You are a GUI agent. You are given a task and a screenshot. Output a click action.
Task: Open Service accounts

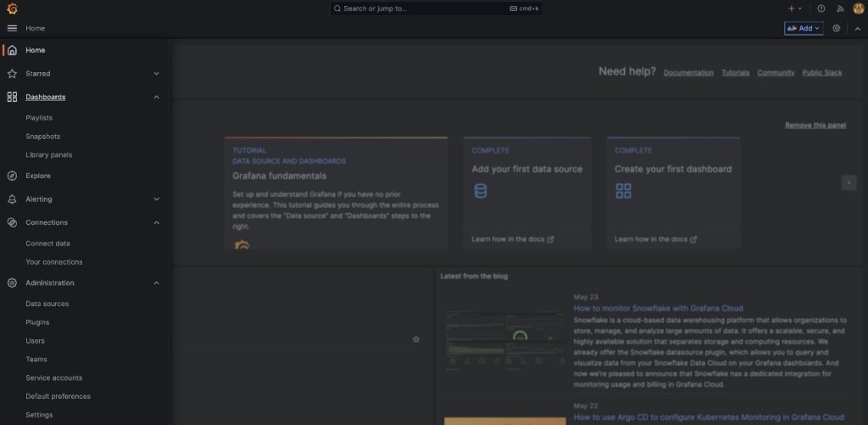[x=53, y=377]
